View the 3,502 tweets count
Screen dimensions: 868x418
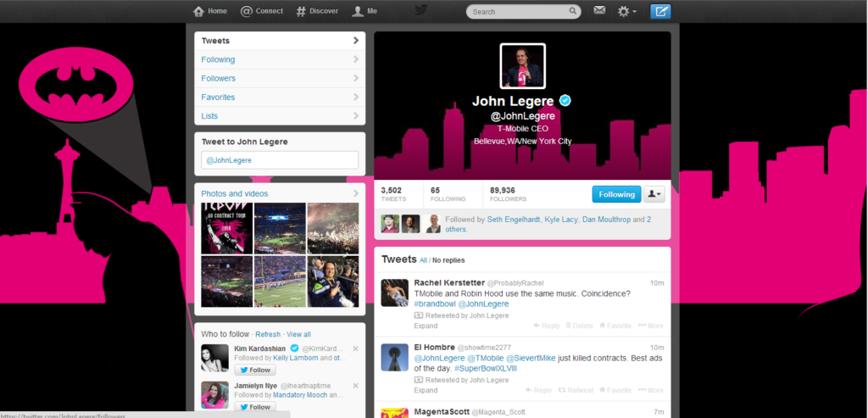tap(393, 194)
